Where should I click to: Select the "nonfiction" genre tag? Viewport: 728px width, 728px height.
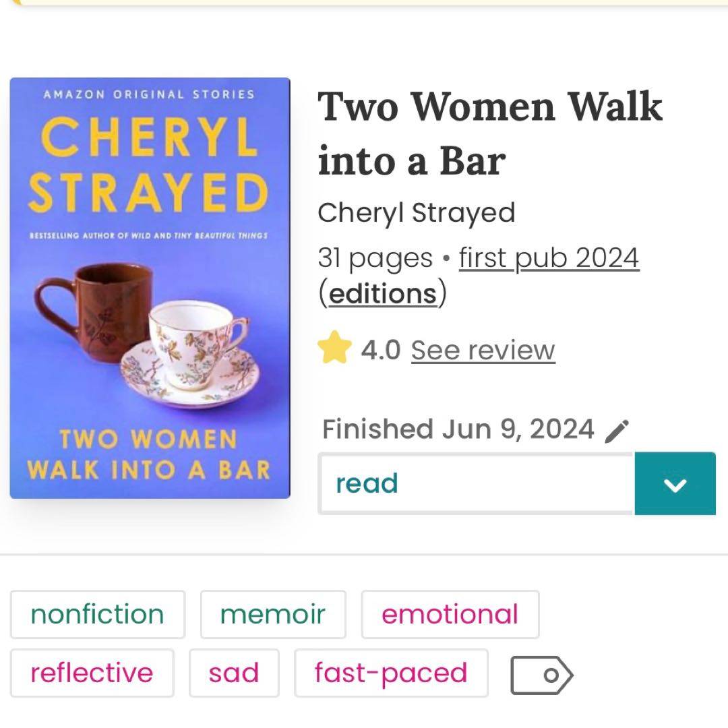(x=98, y=614)
